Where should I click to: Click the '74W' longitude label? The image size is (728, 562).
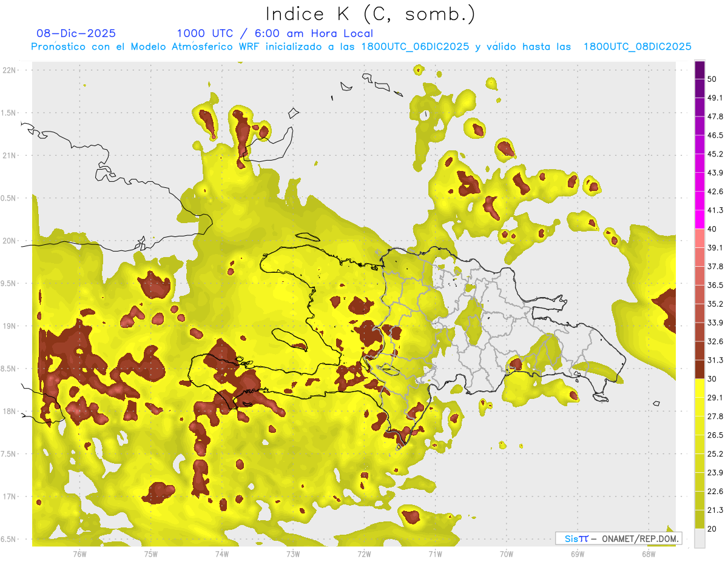point(222,554)
